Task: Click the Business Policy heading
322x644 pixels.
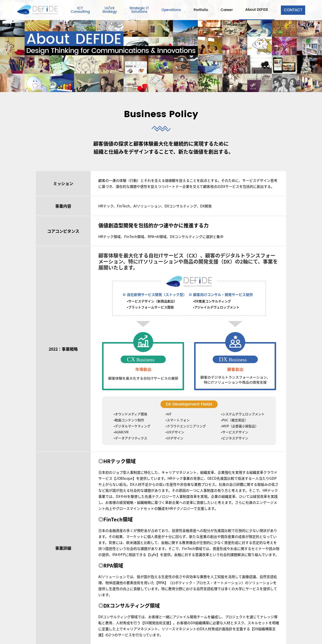Action: point(161,114)
